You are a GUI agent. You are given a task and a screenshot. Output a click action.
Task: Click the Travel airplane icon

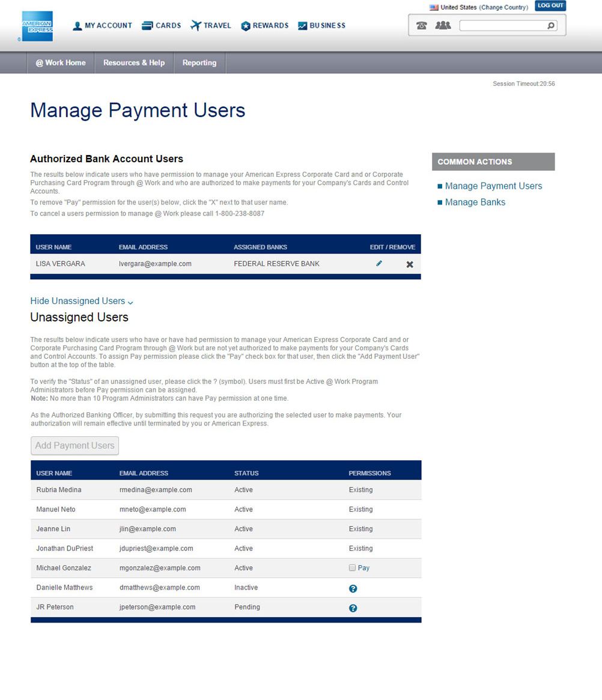196,25
